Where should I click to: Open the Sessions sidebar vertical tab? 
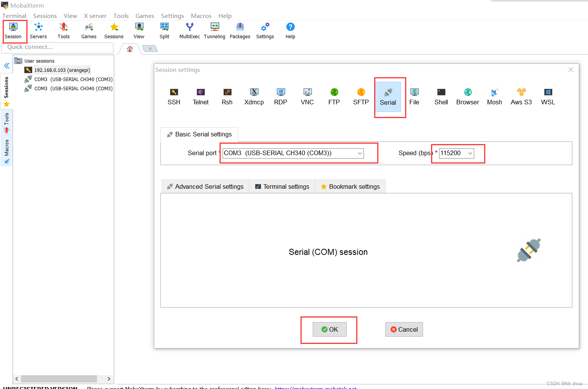[6, 91]
